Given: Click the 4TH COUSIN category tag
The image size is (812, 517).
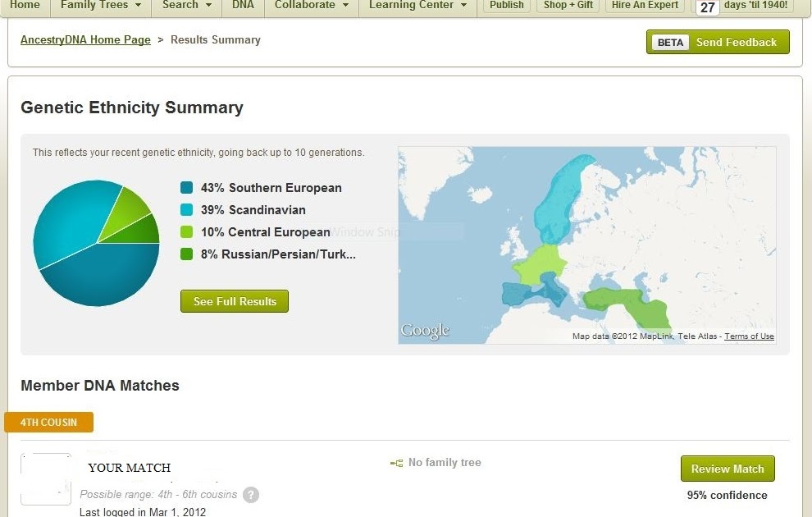Looking at the screenshot, I should click(x=48, y=422).
